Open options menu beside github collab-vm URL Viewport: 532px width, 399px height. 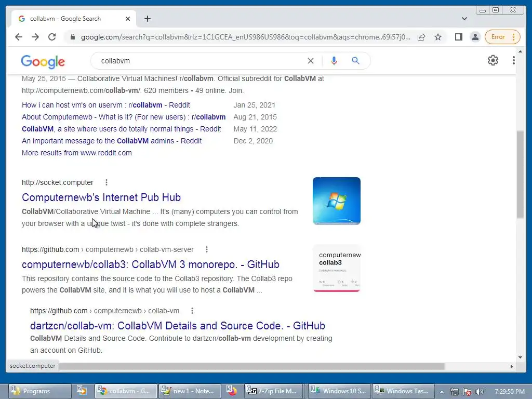tap(192, 311)
